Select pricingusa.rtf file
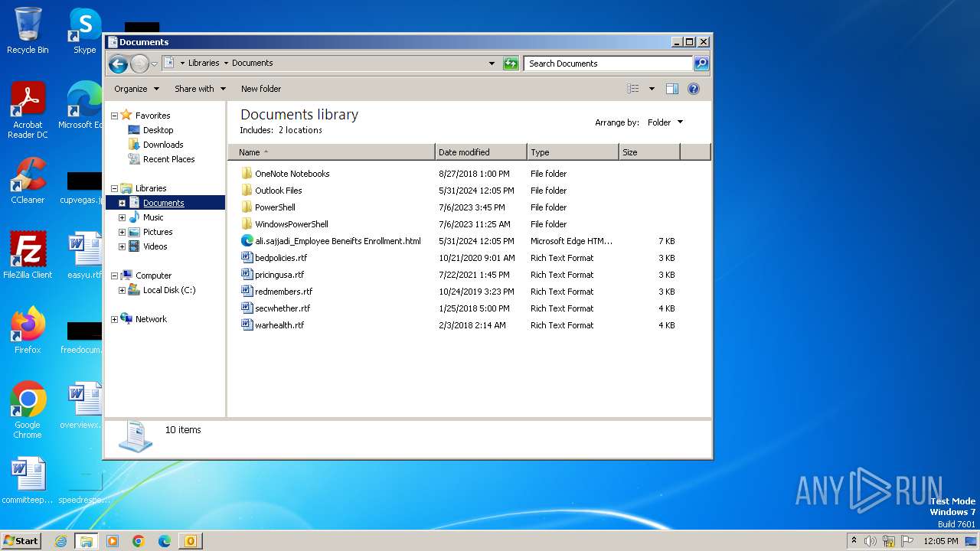Viewport: 980px width, 551px height. 279,275
